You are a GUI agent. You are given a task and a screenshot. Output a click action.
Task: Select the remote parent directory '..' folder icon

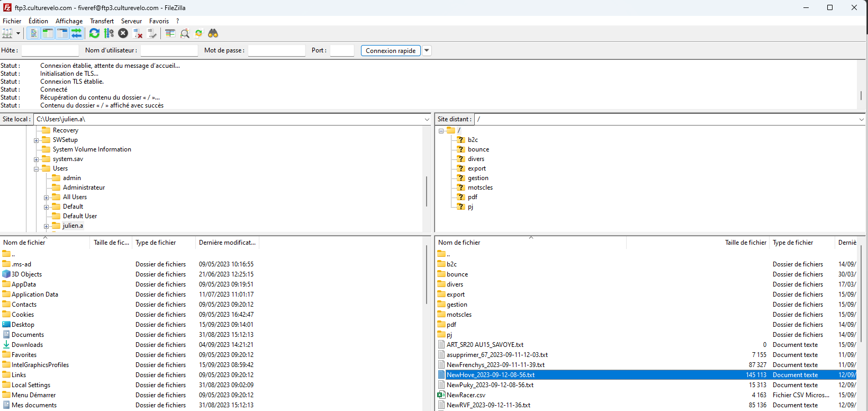coord(441,254)
